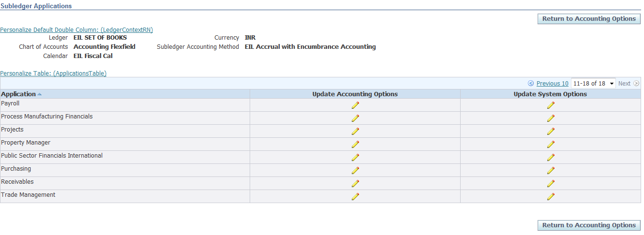Update accounting options for Trade Management
Viewport: 644px width, 235px height.
coord(355,196)
